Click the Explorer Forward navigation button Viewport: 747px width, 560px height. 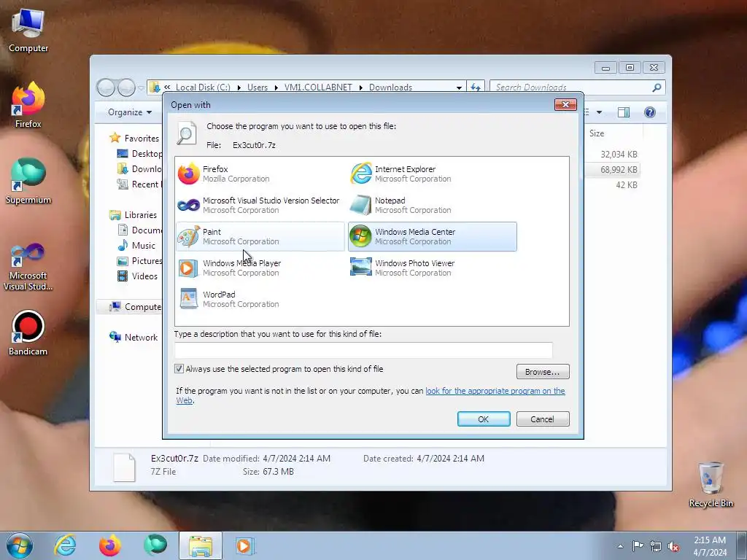point(126,87)
